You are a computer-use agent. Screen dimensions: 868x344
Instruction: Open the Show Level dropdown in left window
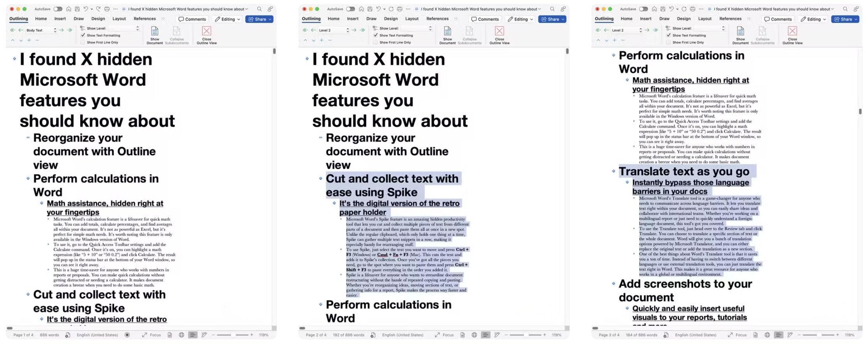[123, 28]
